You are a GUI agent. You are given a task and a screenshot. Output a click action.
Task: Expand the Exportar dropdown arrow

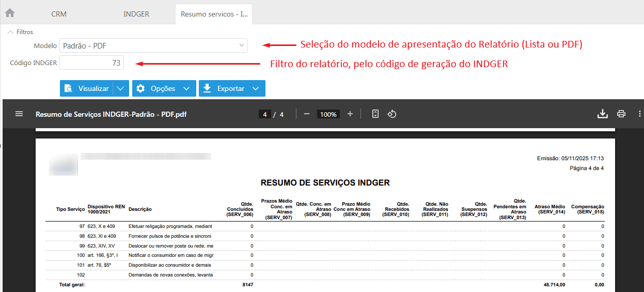pyautogui.click(x=256, y=88)
